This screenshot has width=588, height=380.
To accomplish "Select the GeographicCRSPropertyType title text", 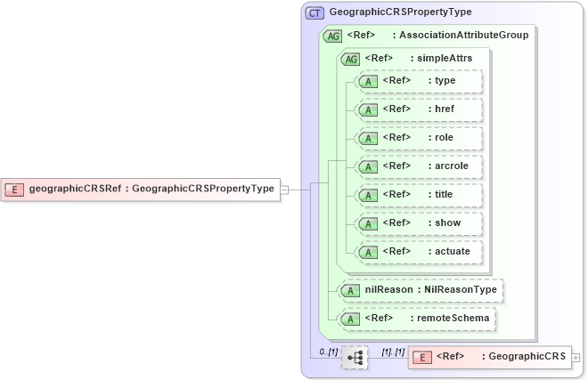I will tap(401, 12).
